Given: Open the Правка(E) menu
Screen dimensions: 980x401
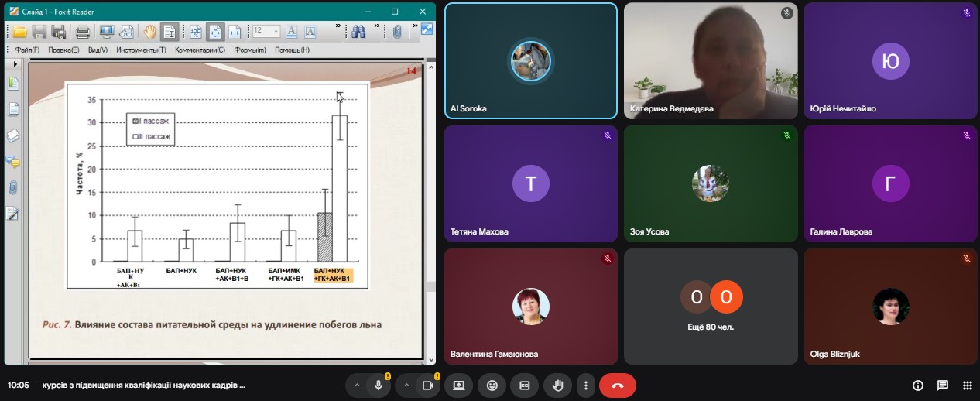Looking at the screenshot, I should click(63, 50).
